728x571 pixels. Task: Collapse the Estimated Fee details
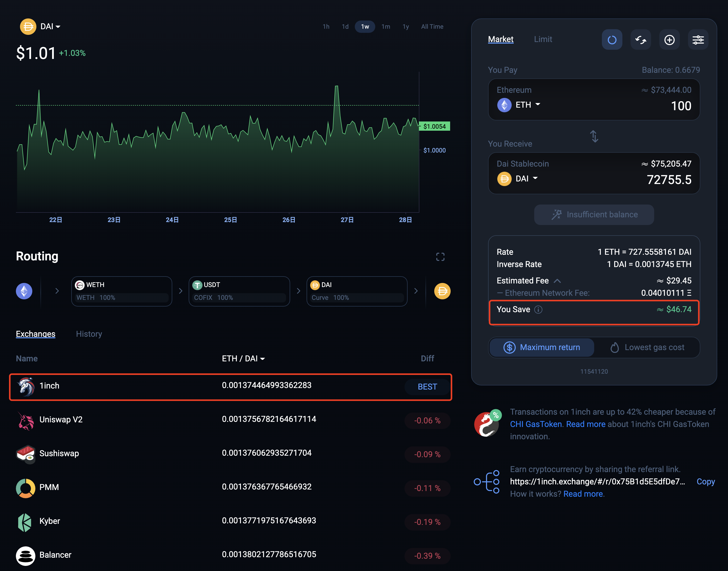(x=557, y=281)
